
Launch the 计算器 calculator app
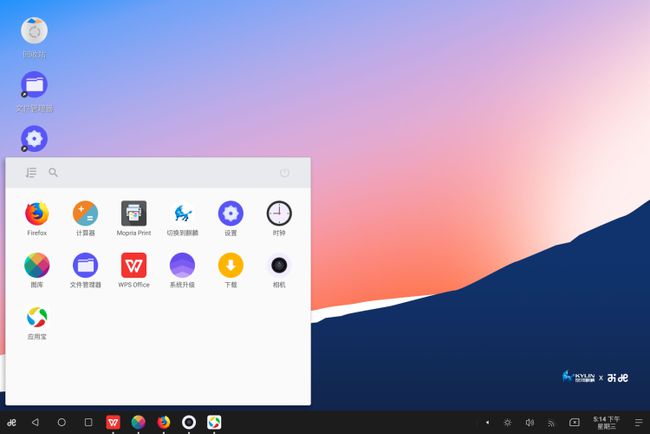click(85, 214)
